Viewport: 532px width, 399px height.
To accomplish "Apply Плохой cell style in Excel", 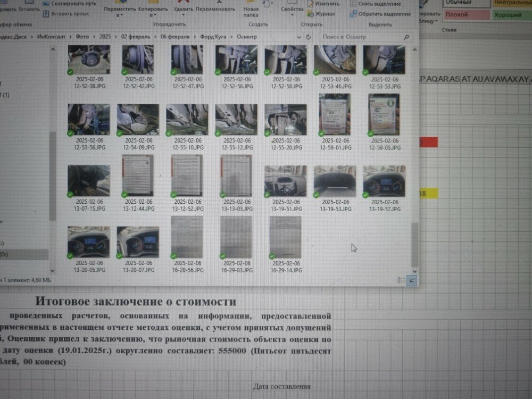I will [466, 14].
